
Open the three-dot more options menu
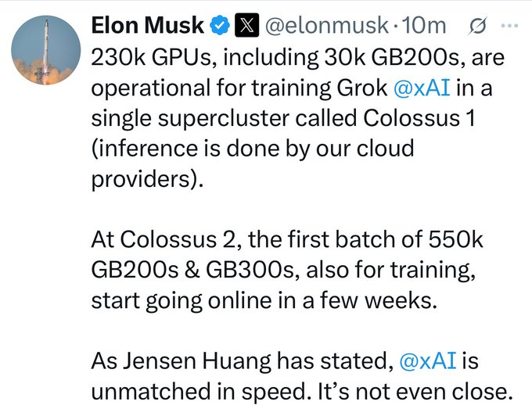[509, 26]
